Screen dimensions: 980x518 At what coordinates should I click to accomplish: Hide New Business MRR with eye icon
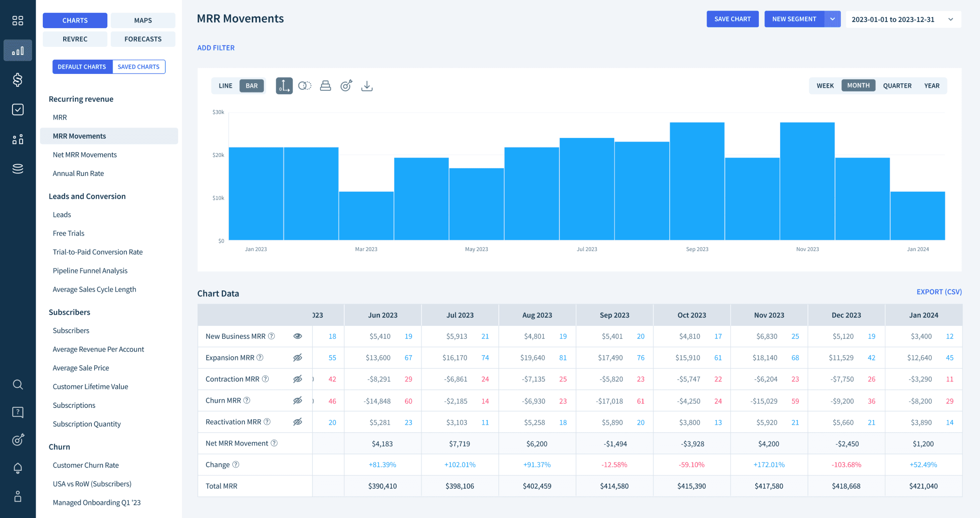[x=297, y=336]
